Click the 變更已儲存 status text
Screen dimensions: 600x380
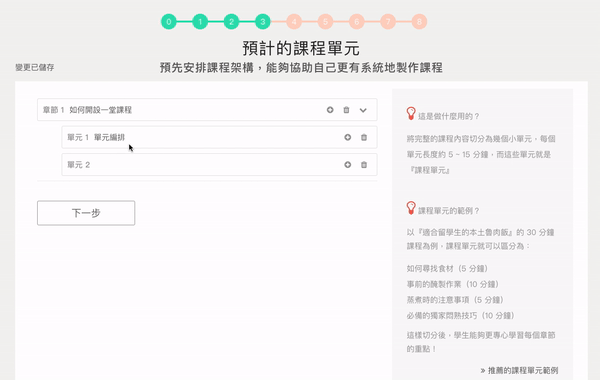[x=35, y=67]
